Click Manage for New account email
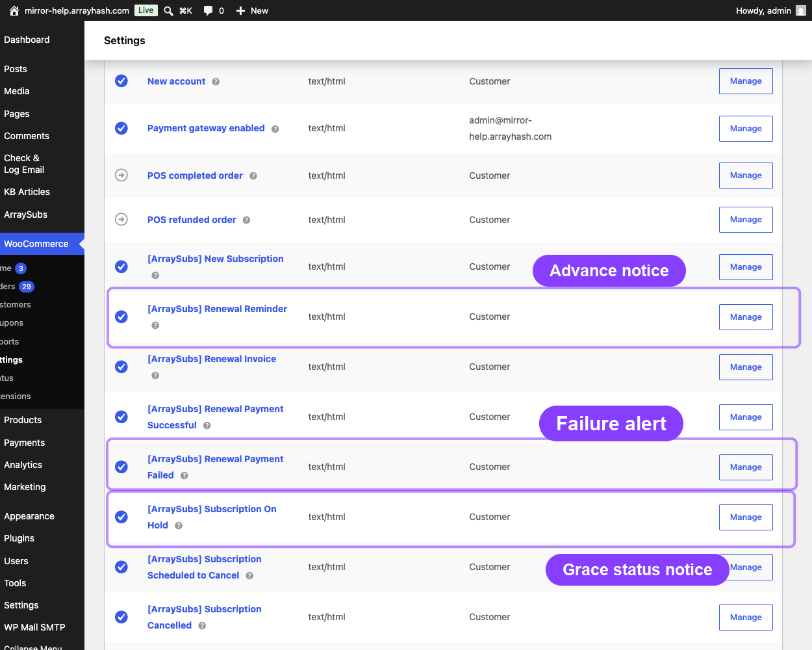Image resolution: width=812 pixels, height=650 pixels. [746, 81]
